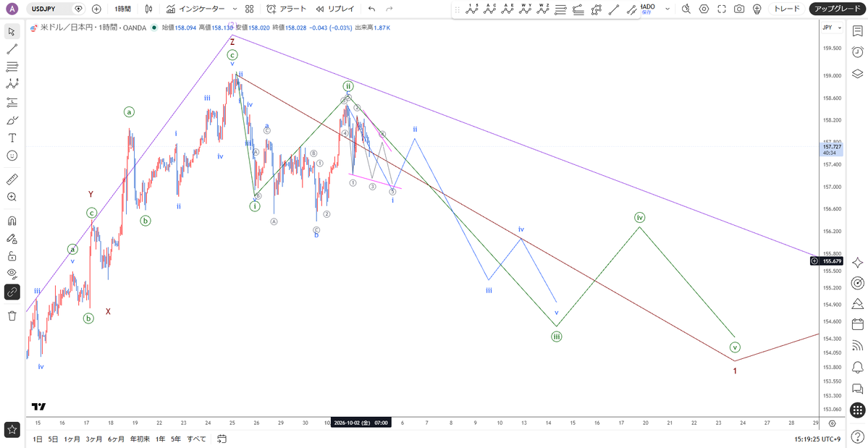Open the publish idea lightbulb icon
The height and width of the screenshot is (448, 868).
[x=757, y=9]
